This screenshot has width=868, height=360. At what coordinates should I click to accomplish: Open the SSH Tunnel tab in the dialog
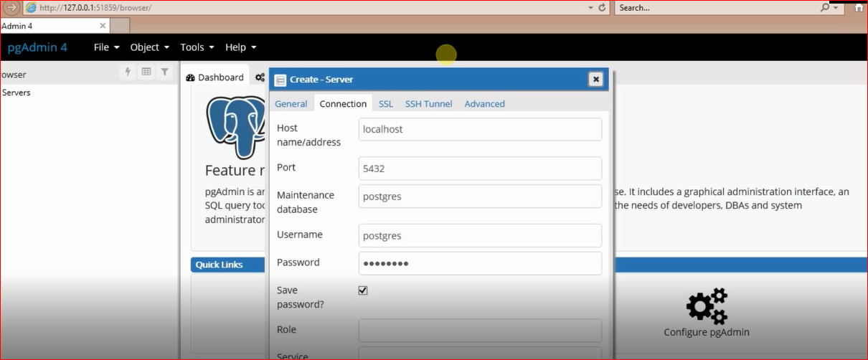click(x=428, y=104)
